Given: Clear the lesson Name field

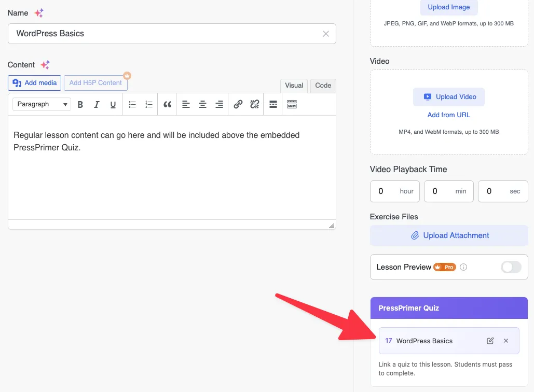Looking at the screenshot, I should [x=326, y=34].
